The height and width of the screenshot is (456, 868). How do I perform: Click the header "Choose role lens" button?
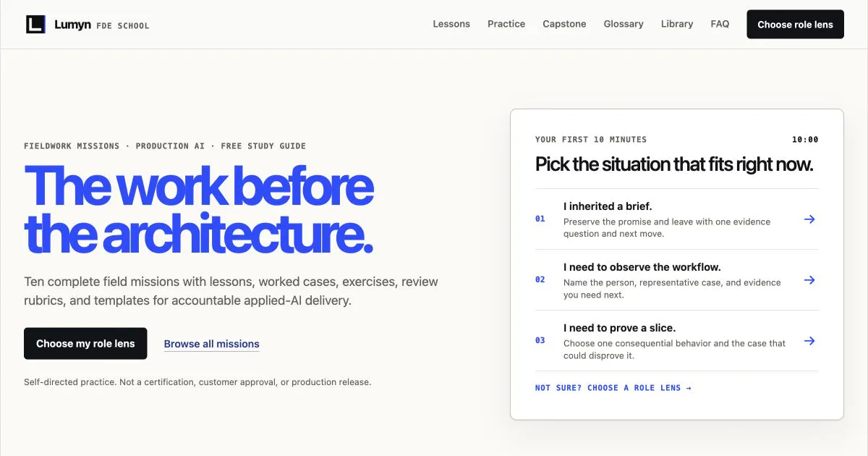[795, 25]
